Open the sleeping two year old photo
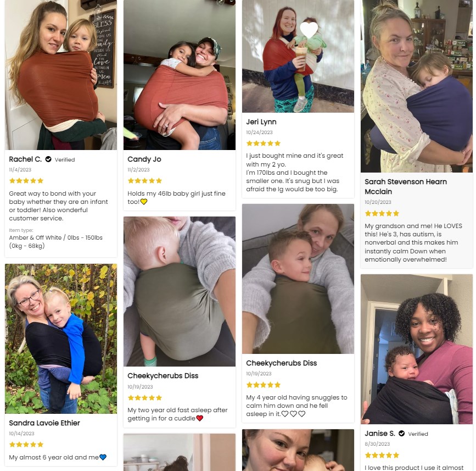This screenshot has width=476, height=471. pyautogui.click(x=180, y=291)
